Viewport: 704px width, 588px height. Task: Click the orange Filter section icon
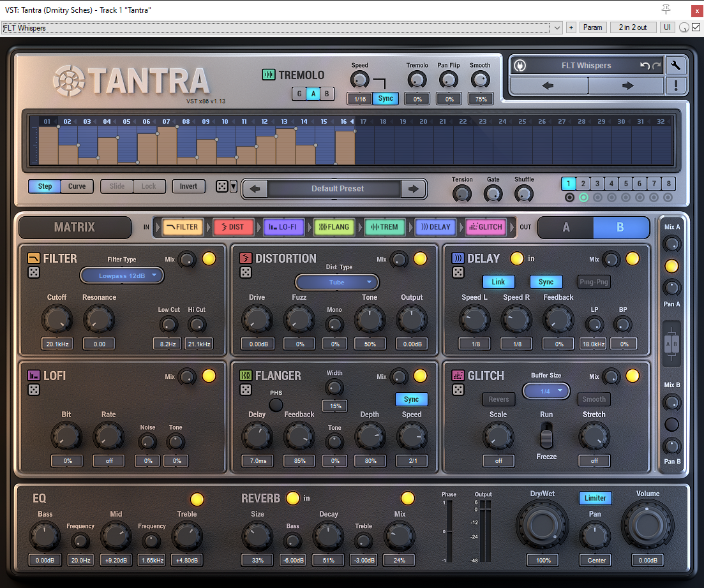pos(34,258)
